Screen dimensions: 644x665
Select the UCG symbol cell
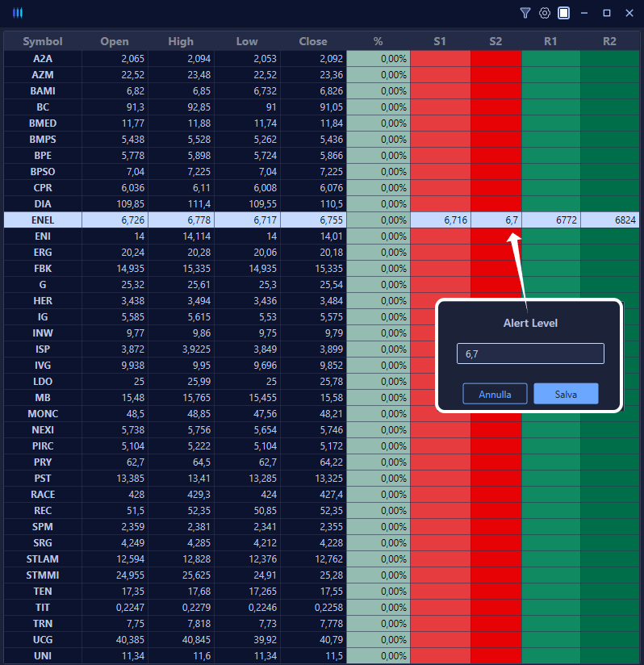[43, 639]
